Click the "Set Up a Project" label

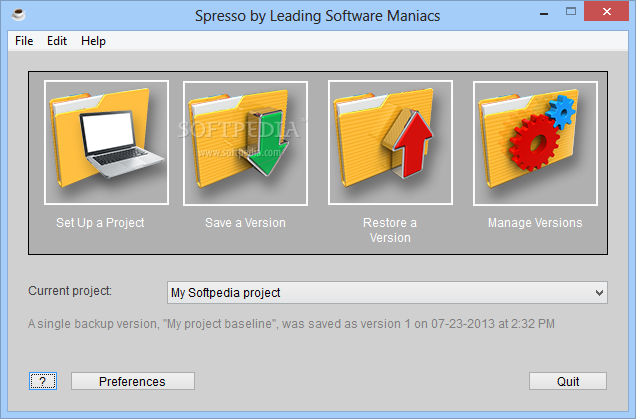point(100,223)
